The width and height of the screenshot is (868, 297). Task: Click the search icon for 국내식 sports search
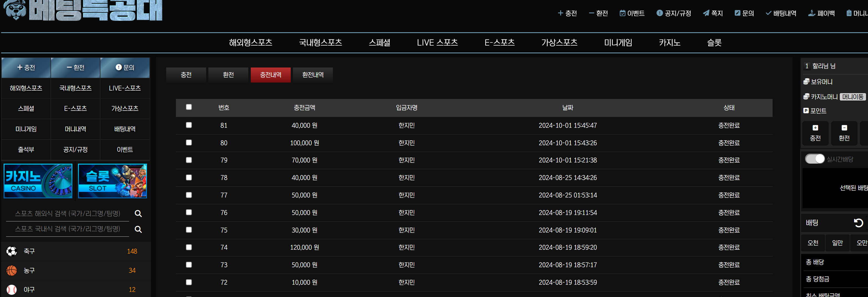(138, 229)
